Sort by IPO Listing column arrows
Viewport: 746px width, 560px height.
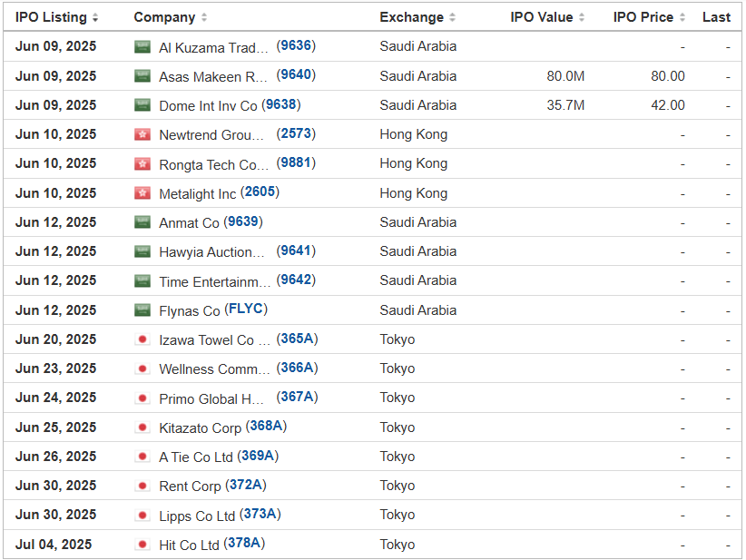coord(95,17)
